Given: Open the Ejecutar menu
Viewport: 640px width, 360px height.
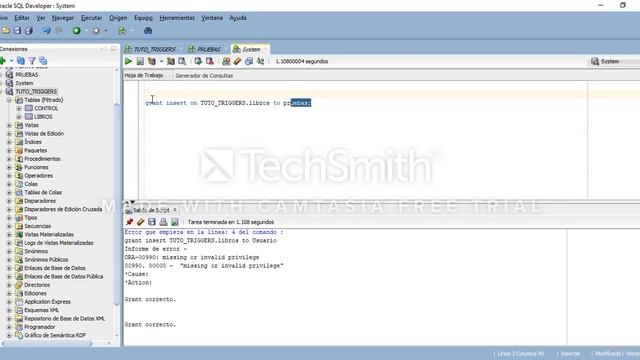Looking at the screenshot, I should click(91, 18).
